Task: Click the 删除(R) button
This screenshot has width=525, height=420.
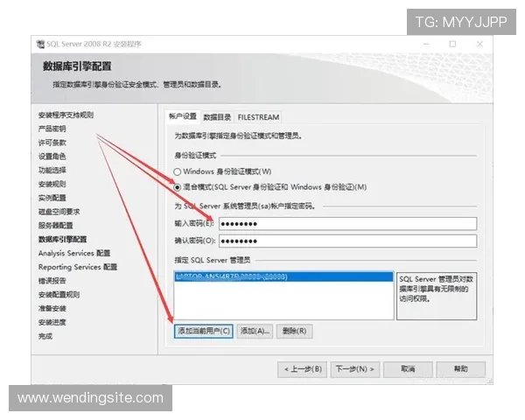Action: (294, 332)
